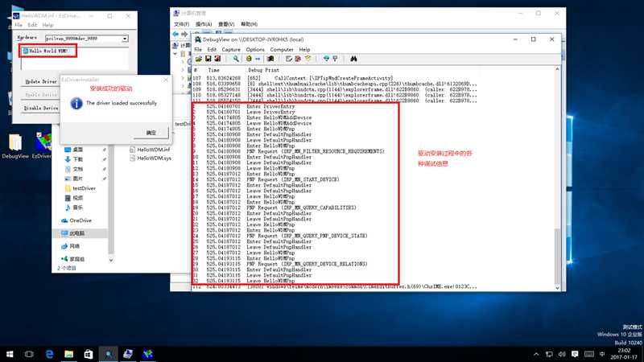Open Task View on taskbar

coord(29,354)
